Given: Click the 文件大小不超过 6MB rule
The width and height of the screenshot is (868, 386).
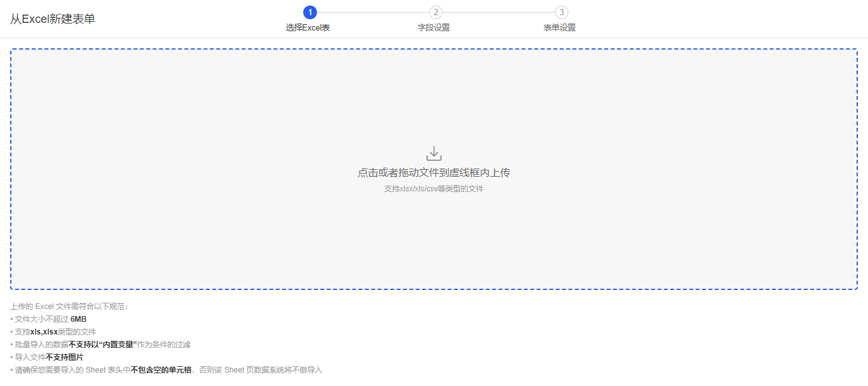Looking at the screenshot, I should [x=48, y=319].
